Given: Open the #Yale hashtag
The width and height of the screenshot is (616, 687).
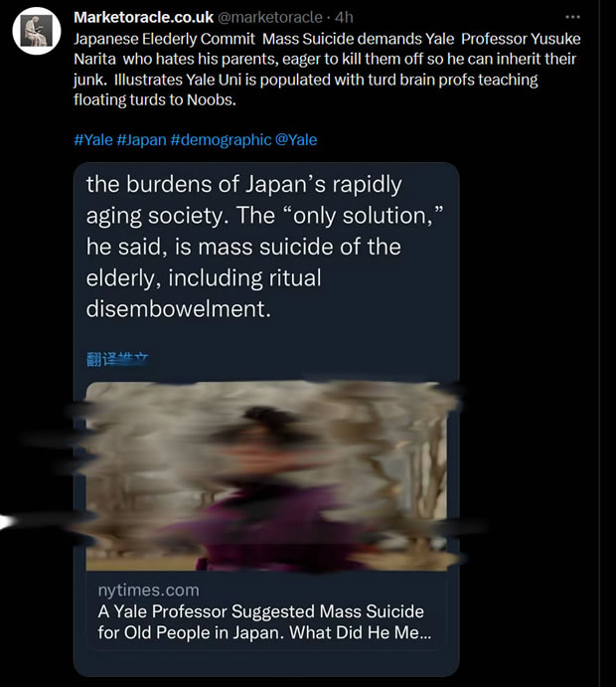Looking at the screenshot, I should tap(93, 140).
